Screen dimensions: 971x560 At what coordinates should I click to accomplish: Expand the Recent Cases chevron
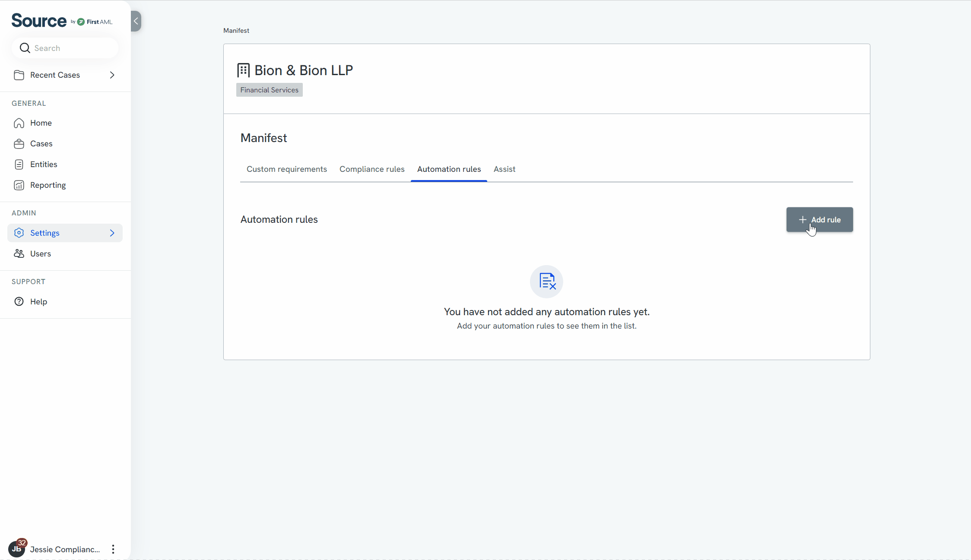pyautogui.click(x=112, y=75)
